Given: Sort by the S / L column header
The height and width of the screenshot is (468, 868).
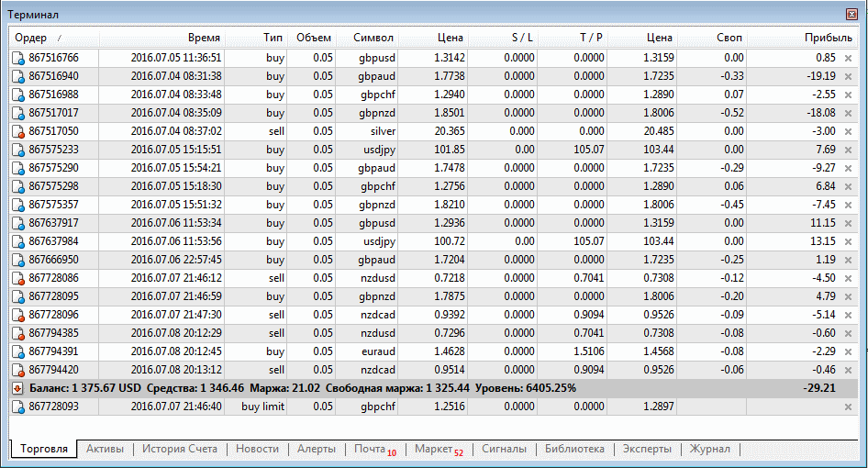Looking at the screenshot, I should 503,38.
